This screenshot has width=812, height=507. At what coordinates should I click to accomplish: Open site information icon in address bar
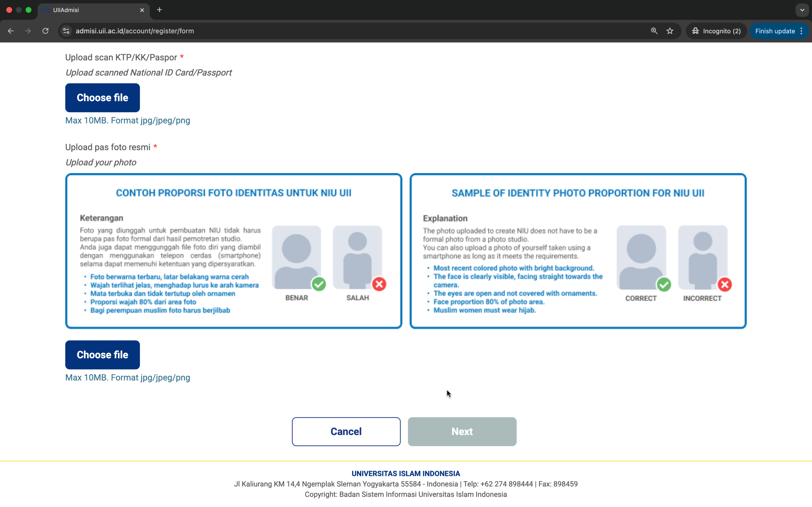(x=66, y=31)
